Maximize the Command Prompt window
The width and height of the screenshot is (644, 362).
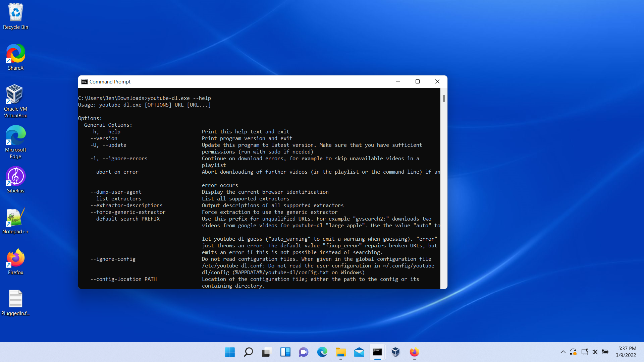tap(418, 81)
